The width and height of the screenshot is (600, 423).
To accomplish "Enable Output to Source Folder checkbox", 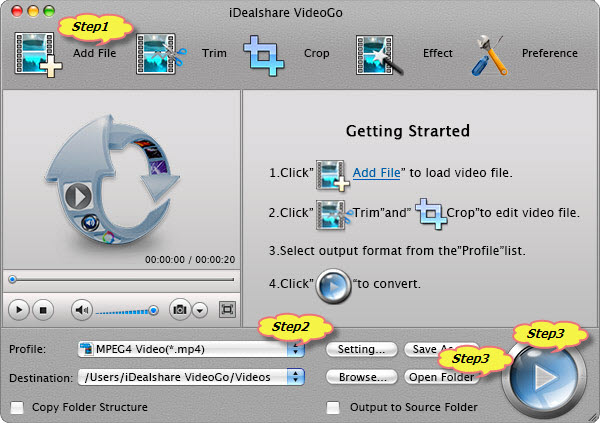I will click(x=333, y=407).
